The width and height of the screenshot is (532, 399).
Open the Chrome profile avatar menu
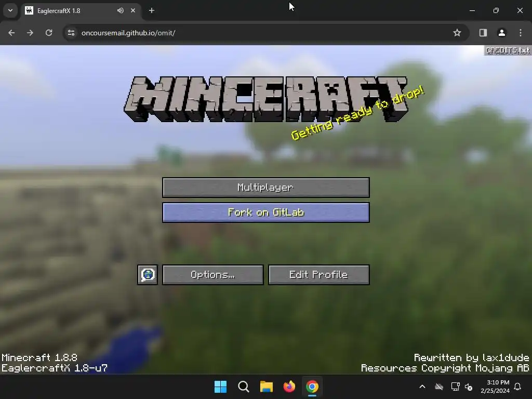[x=502, y=33]
